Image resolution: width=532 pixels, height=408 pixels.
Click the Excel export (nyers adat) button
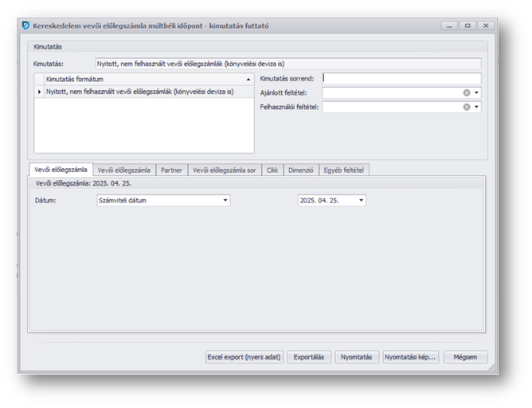coord(244,357)
